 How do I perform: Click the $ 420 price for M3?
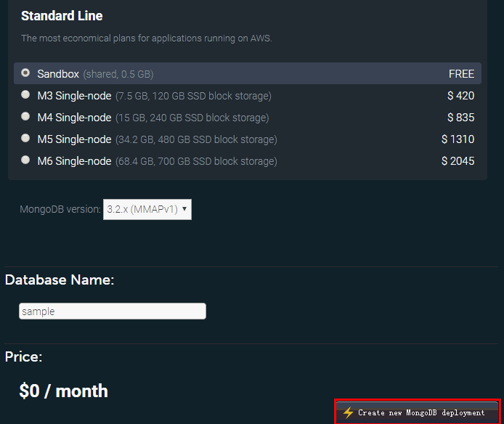(x=460, y=95)
